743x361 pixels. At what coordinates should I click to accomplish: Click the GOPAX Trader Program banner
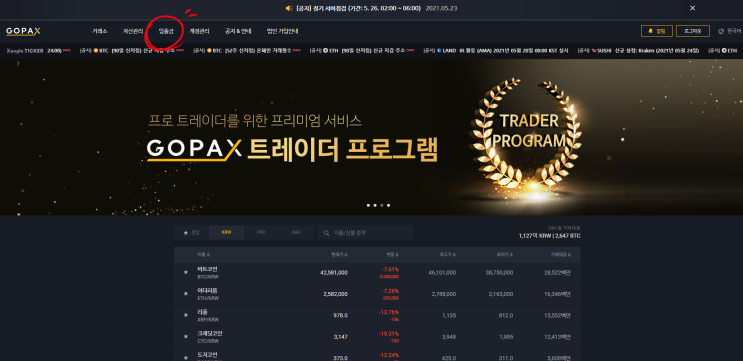pos(372,137)
